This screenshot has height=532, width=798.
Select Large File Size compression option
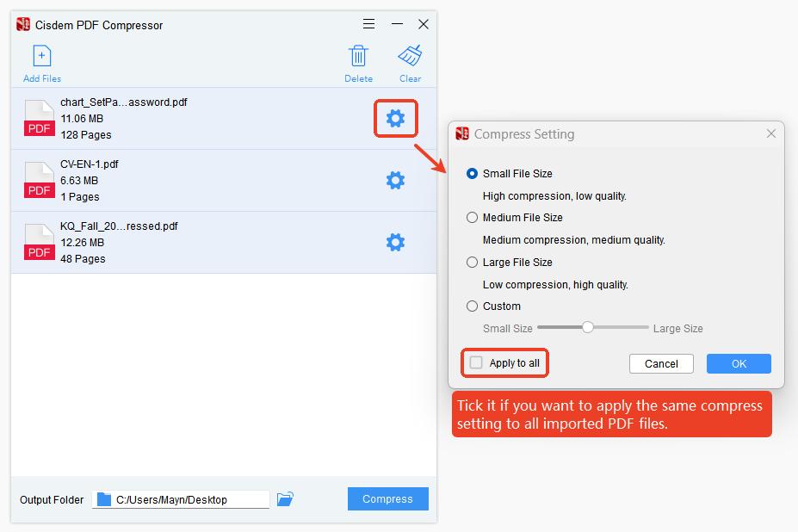(472, 262)
